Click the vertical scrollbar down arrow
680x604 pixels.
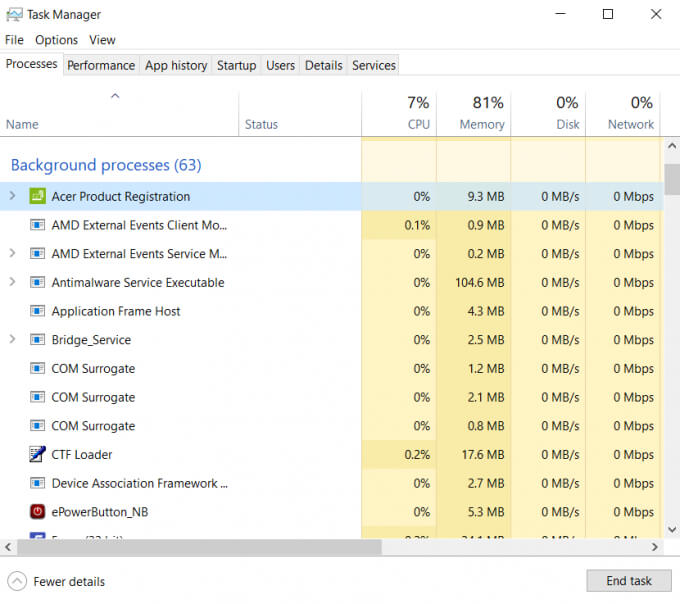click(672, 530)
